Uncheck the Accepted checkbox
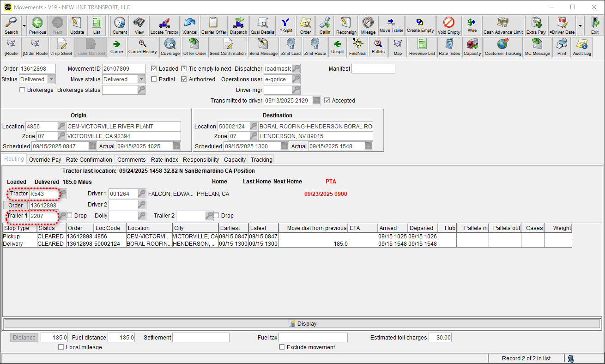The image size is (605, 364). coord(328,100)
